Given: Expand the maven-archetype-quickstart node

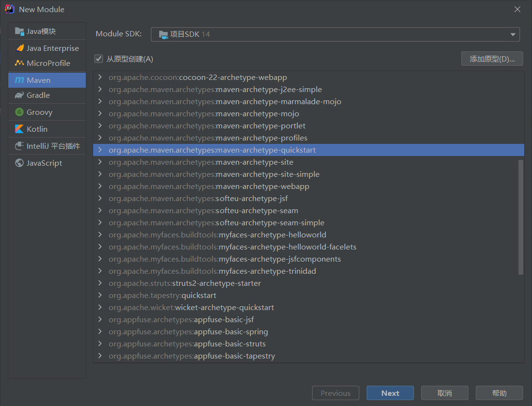Looking at the screenshot, I should click(100, 150).
